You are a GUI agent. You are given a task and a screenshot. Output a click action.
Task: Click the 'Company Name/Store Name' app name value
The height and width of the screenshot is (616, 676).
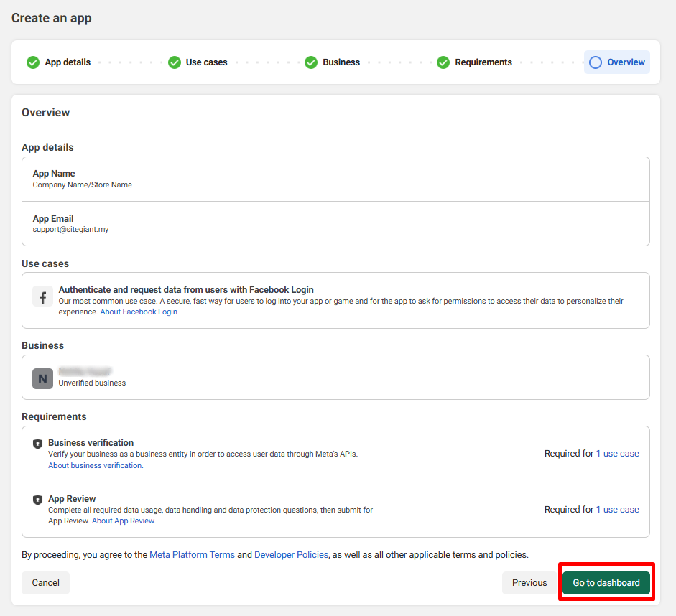coord(83,185)
